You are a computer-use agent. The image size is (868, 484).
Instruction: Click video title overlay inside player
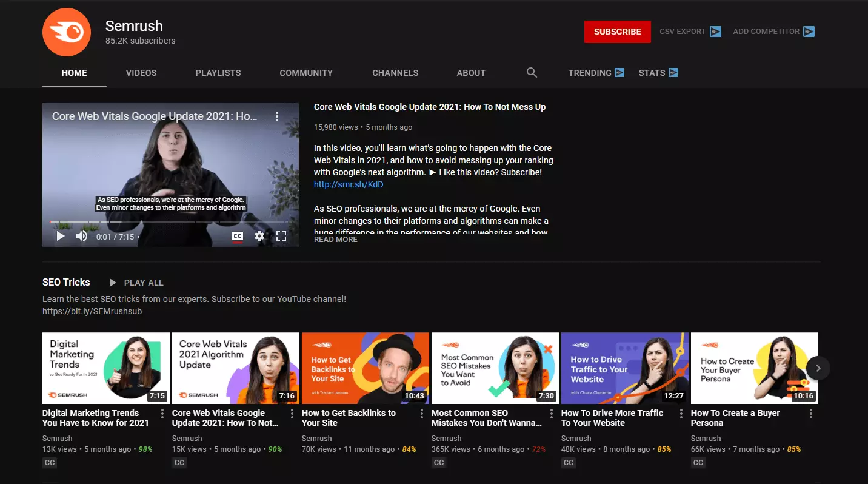pos(155,116)
